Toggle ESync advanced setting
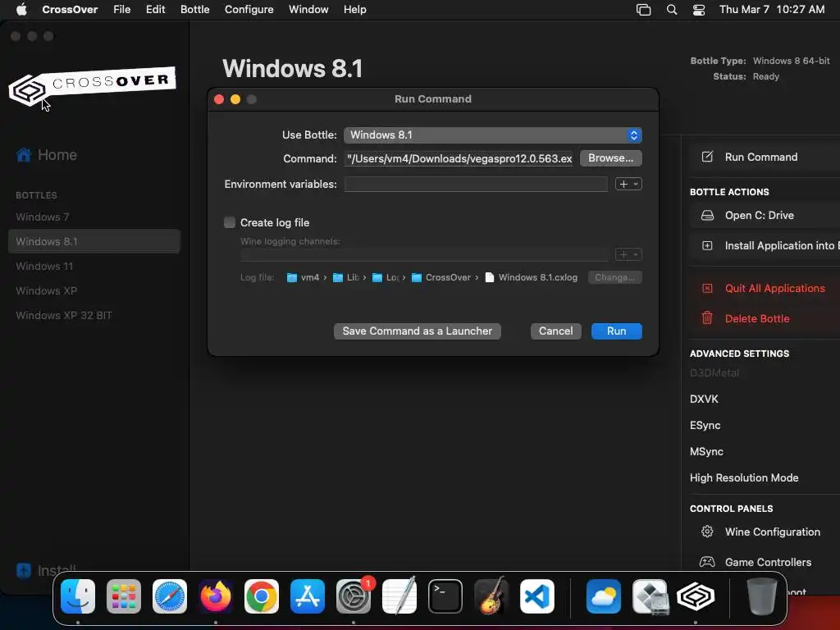Viewport: 840px width, 630px height. click(x=705, y=426)
